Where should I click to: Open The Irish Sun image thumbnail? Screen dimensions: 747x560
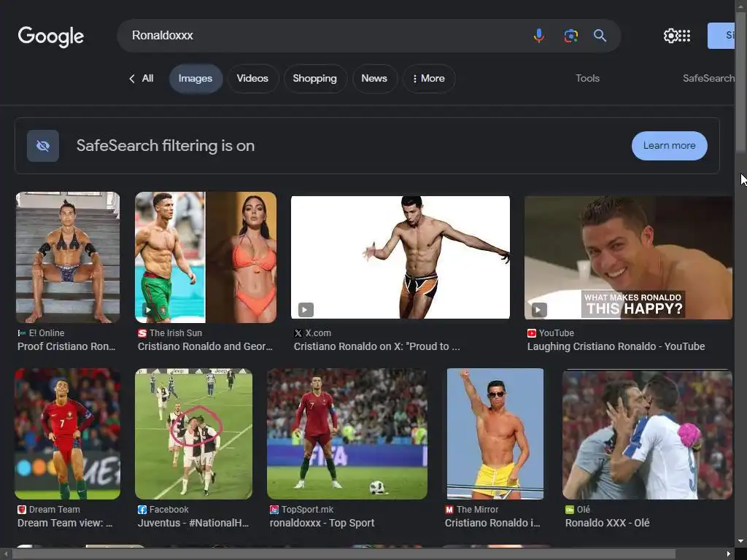click(x=206, y=257)
